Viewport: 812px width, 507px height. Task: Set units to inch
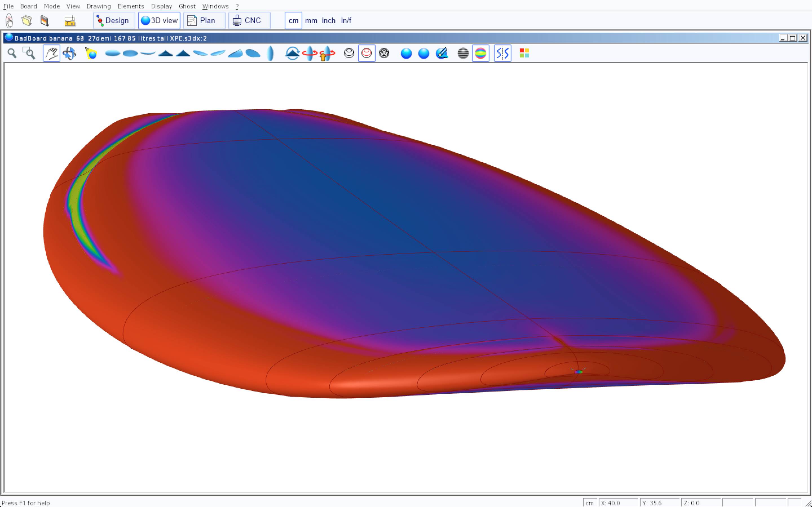point(328,21)
